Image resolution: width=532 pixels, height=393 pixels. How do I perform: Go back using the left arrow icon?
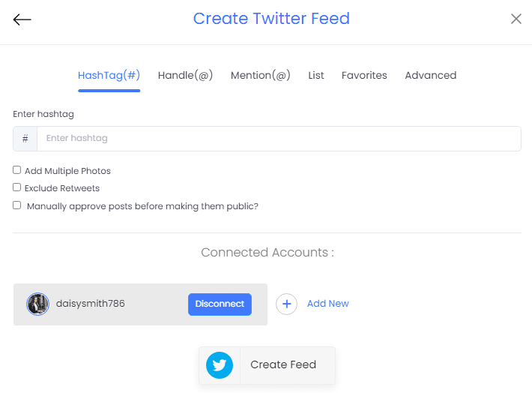pyautogui.click(x=22, y=19)
